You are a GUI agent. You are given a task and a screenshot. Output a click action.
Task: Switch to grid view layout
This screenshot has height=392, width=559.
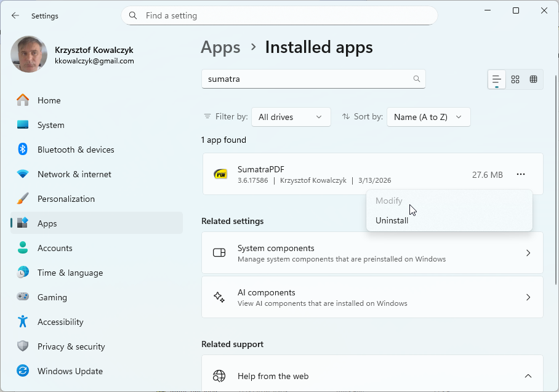(x=515, y=79)
